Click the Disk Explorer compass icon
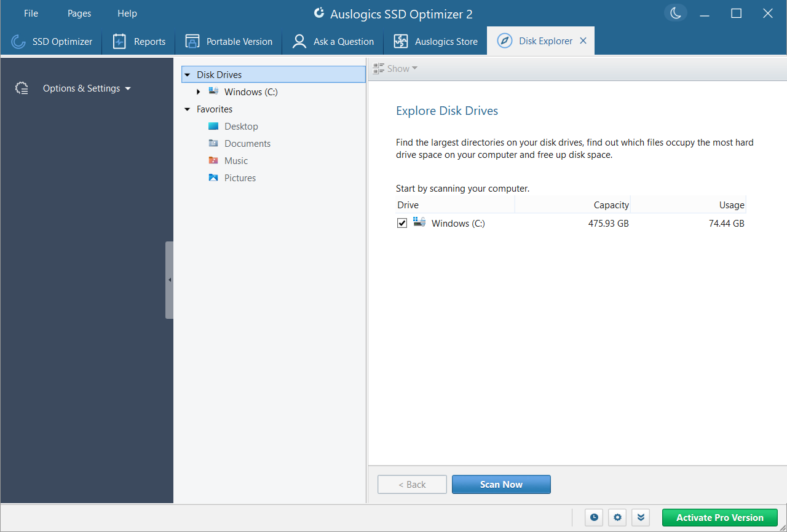Viewport: 787px width, 532px height. 504,41
